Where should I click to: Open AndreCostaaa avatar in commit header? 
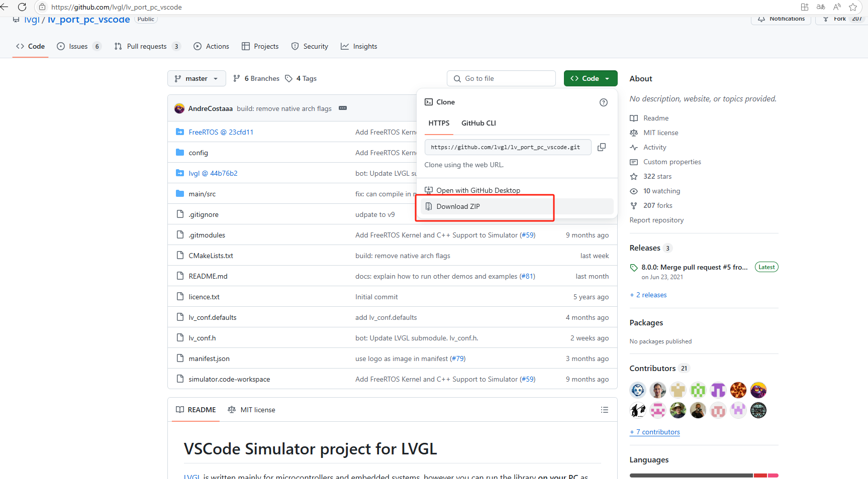pos(179,108)
